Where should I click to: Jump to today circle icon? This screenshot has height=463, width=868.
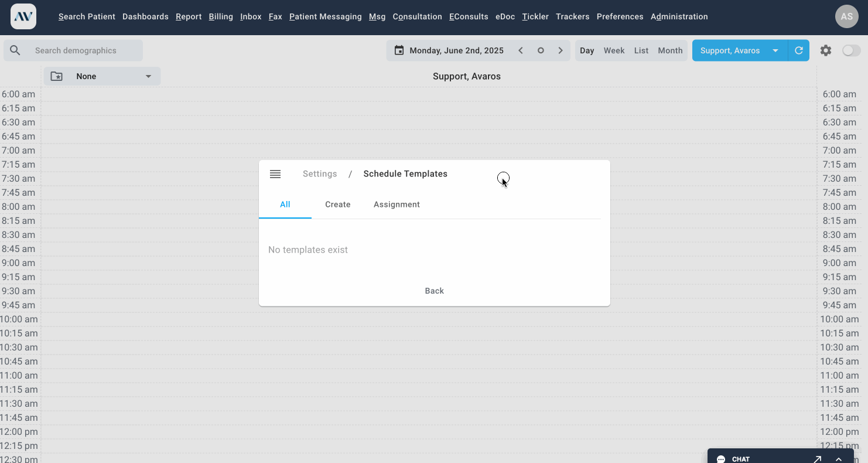(541, 50)
